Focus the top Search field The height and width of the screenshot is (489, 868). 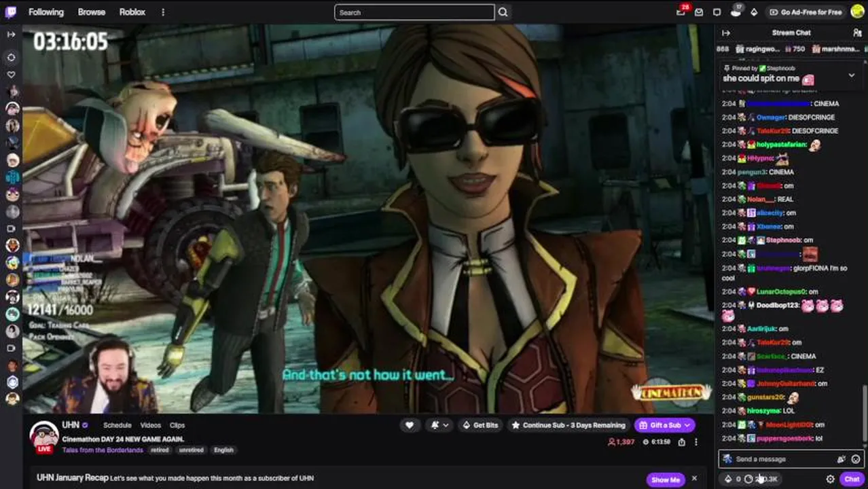coord(414,12)
